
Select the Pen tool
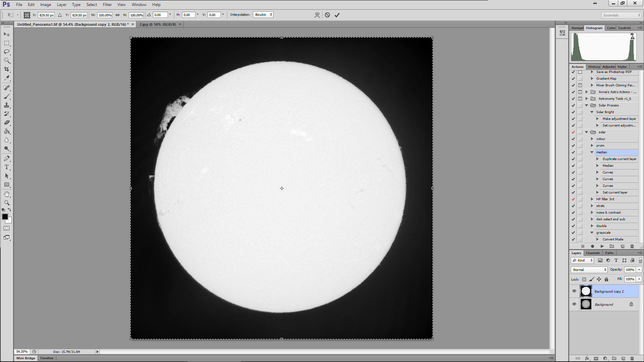pos(7,158)
